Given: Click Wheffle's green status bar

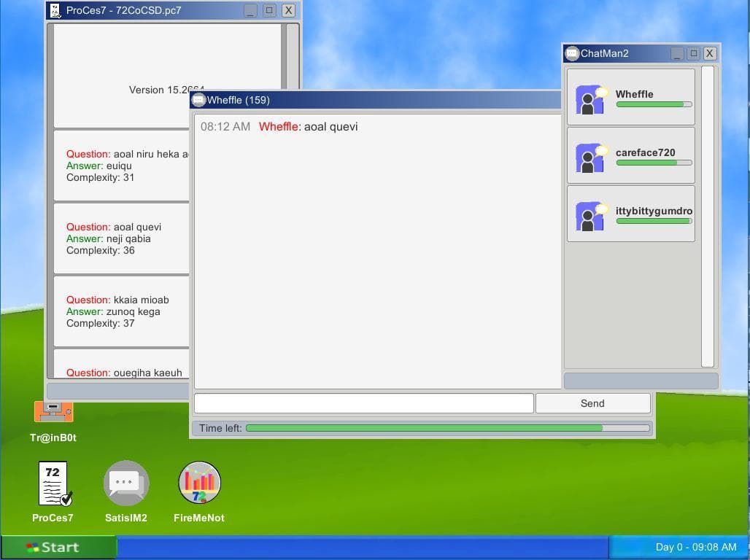Looking at the screenshot, I should click(654, 104).
